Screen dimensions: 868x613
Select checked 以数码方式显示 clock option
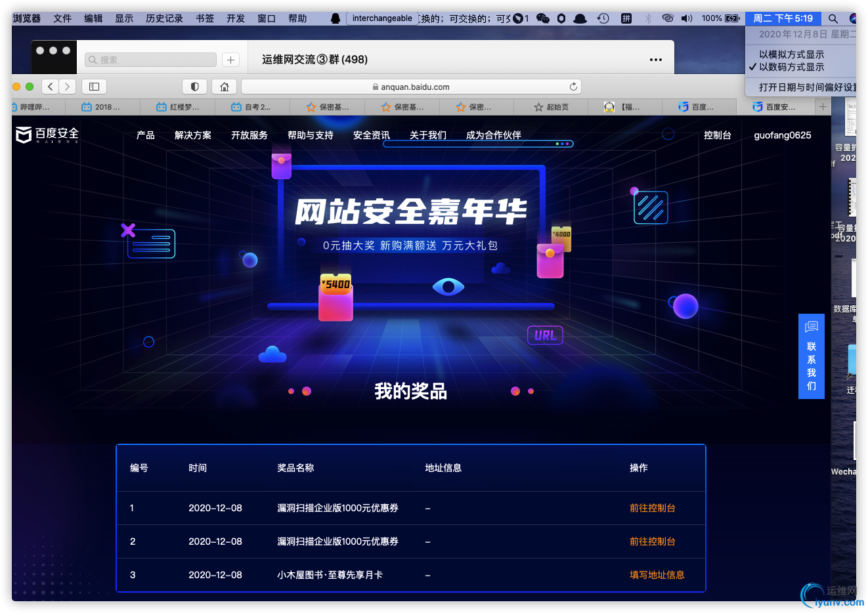tap(792, 67)
